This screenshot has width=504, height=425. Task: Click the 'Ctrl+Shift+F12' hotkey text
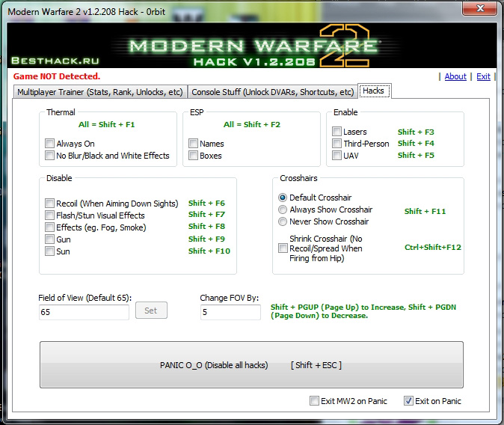click(433, 247)
